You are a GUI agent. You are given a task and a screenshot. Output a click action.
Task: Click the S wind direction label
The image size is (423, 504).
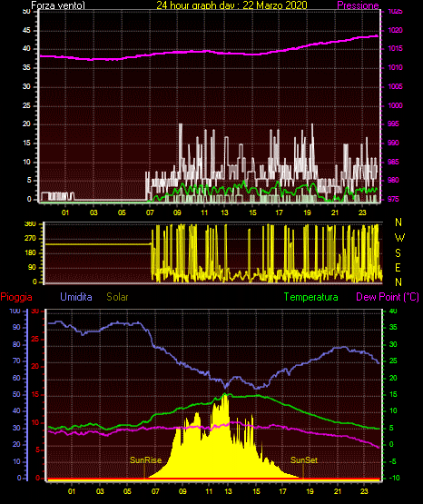point(398,253)
